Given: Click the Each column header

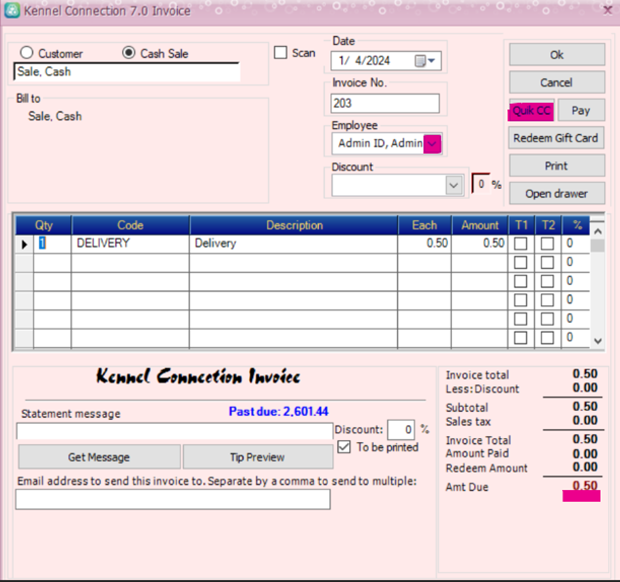Looking at the screenshot, I should (x=425, y=225).
